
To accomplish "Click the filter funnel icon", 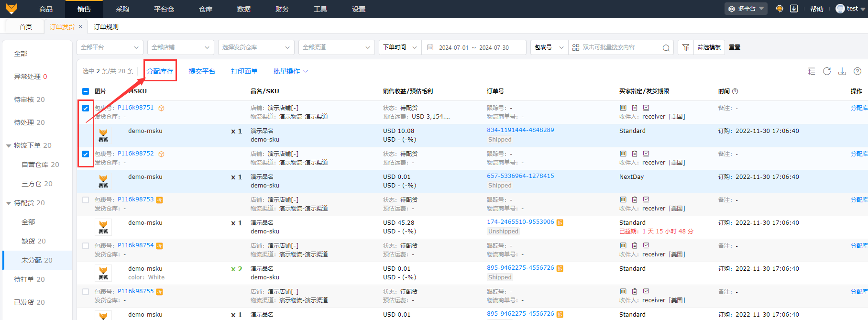I will (x=686, y=47).
